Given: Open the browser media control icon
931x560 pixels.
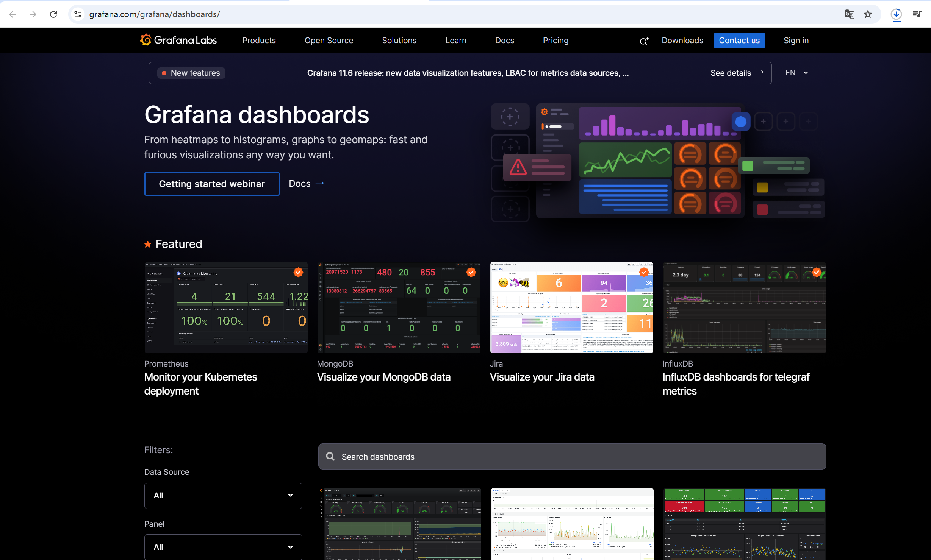Looking at the screenshot, I should pos(917,14).
